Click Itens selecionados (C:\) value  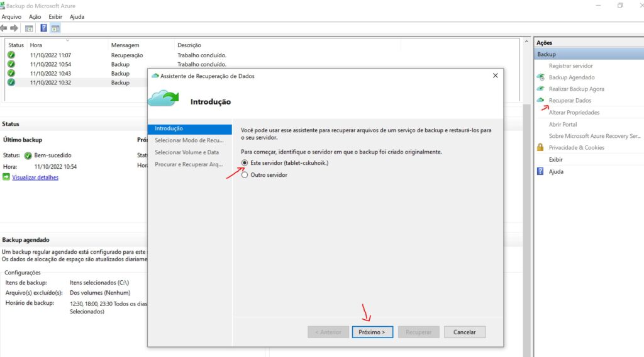point(99,283)
